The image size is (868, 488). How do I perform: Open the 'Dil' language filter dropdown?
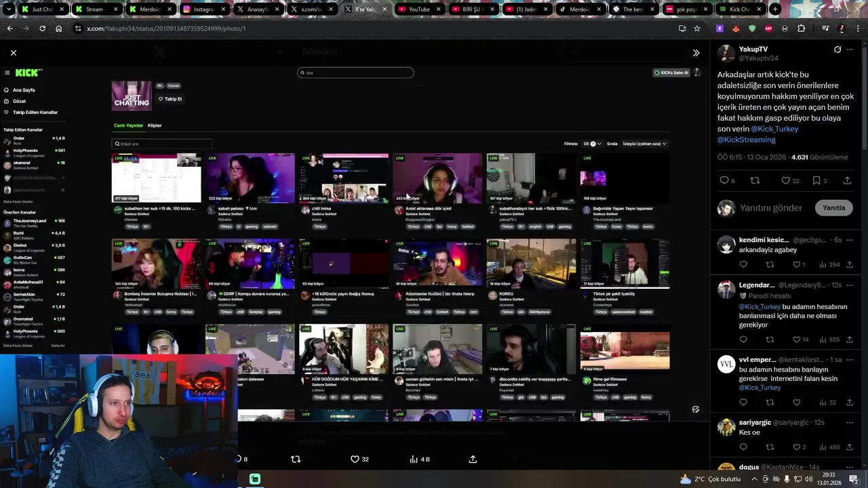(592, 144)
